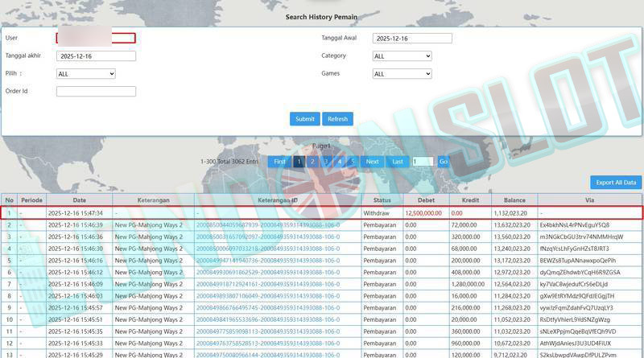The width and height of the screenshot is (644, 358).
Task: Click the Date column header
Action: 79,200
